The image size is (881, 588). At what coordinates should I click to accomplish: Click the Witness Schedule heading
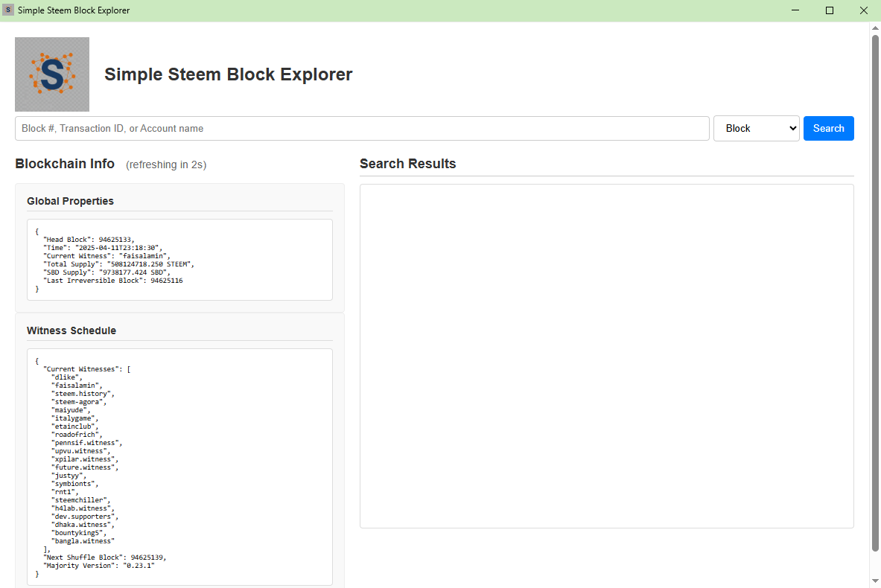71,330
